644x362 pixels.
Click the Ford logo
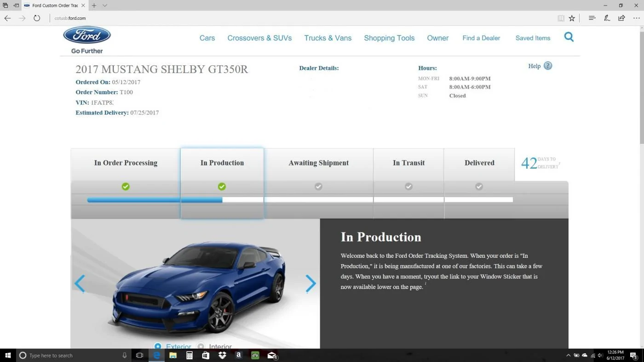(87, 35)
